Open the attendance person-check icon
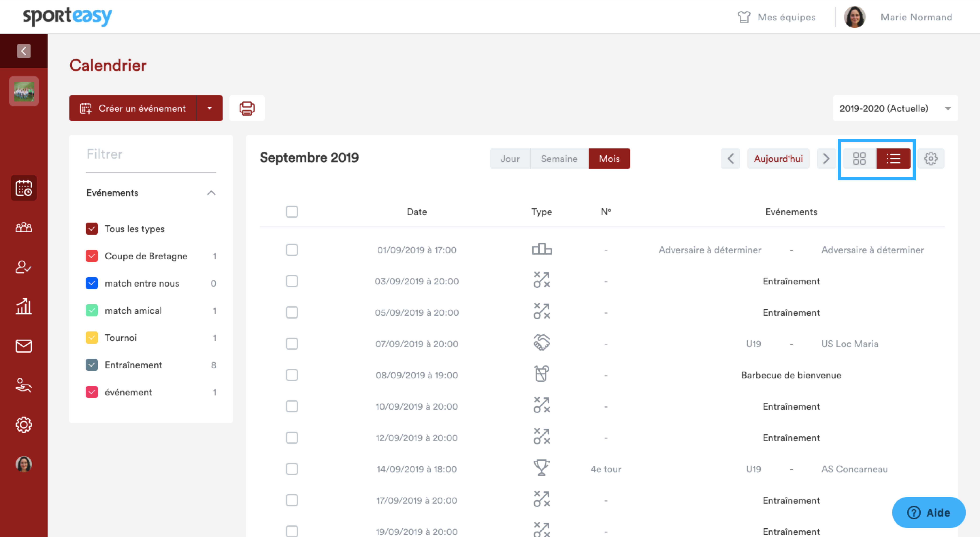 pyautogui.click(x=24, y=267)
